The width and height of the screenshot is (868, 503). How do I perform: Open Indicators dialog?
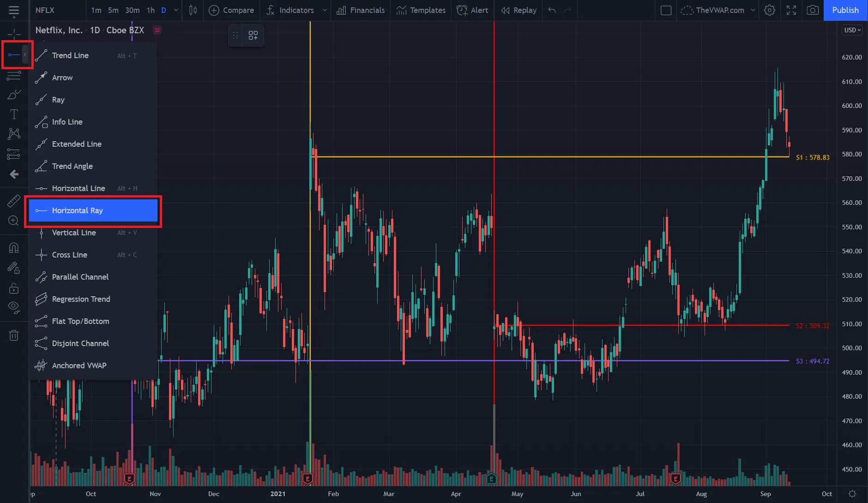(290, 10)
